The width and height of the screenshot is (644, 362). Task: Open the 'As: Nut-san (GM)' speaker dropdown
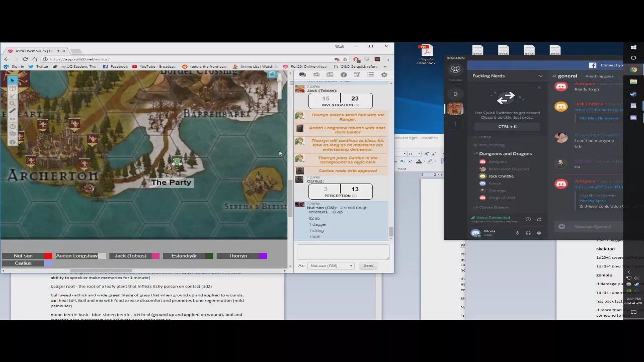coord(331,265)
